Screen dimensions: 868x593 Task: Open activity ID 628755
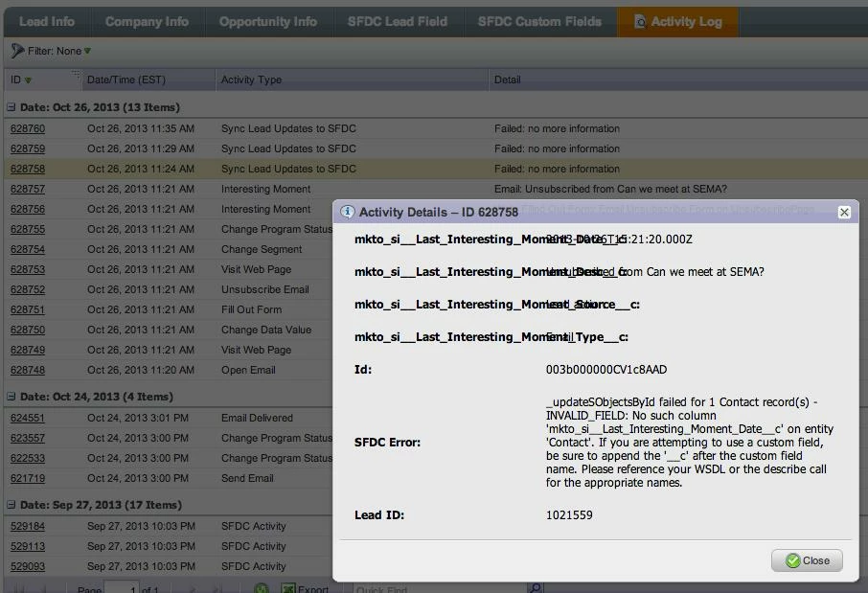pyautogui.click(x=28, y=229)
